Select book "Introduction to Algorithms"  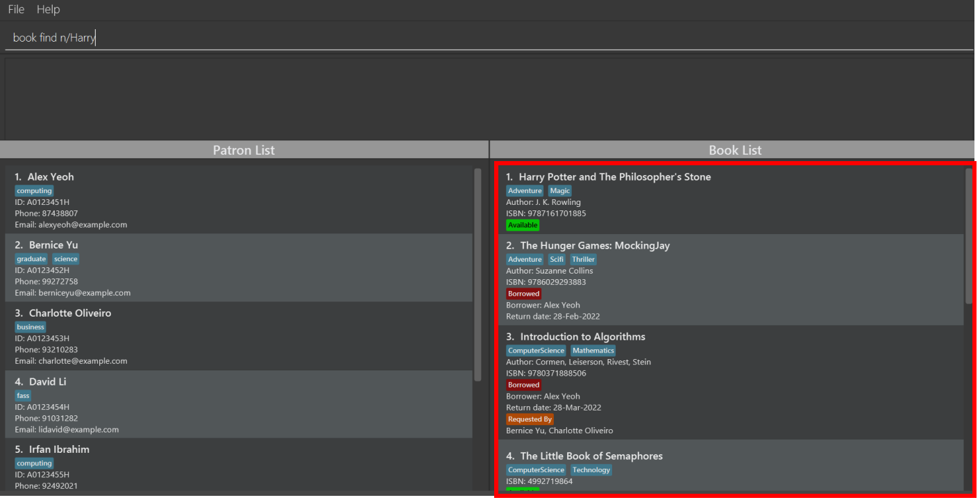[731, 383]
